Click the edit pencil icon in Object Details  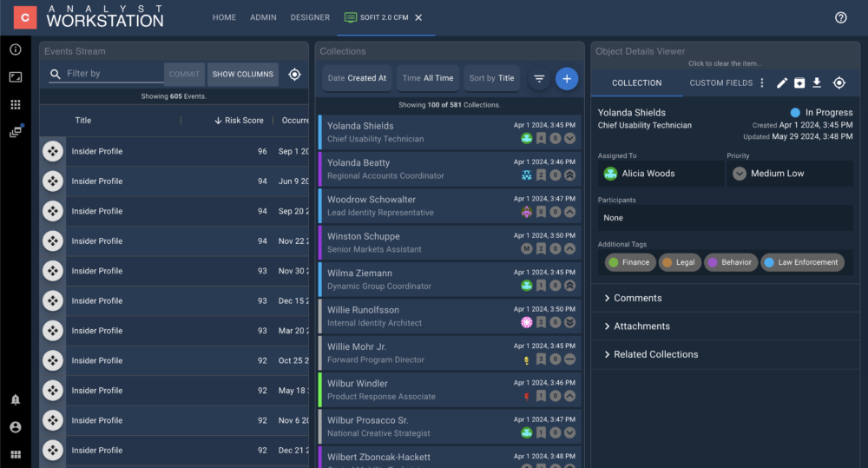coord(782,83)
